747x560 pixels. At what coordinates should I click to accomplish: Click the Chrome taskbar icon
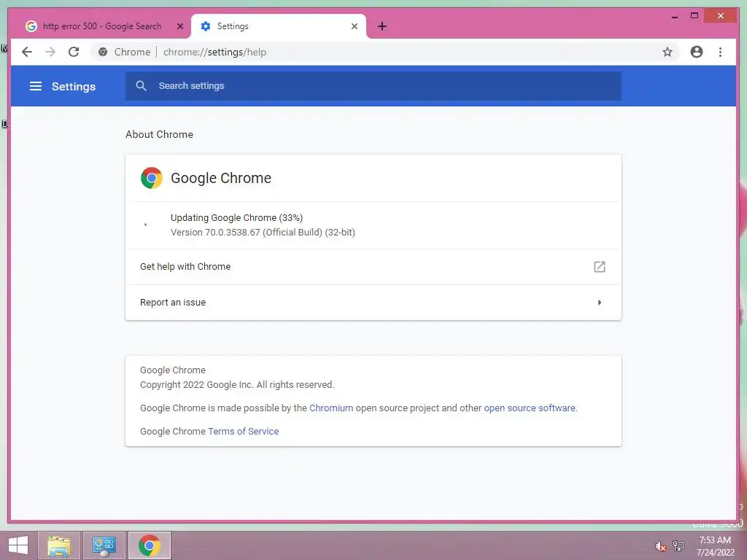point(149,545)
